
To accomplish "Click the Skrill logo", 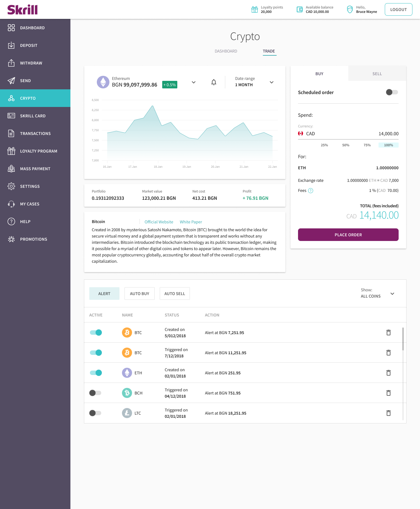I will (x=23, y=10).
